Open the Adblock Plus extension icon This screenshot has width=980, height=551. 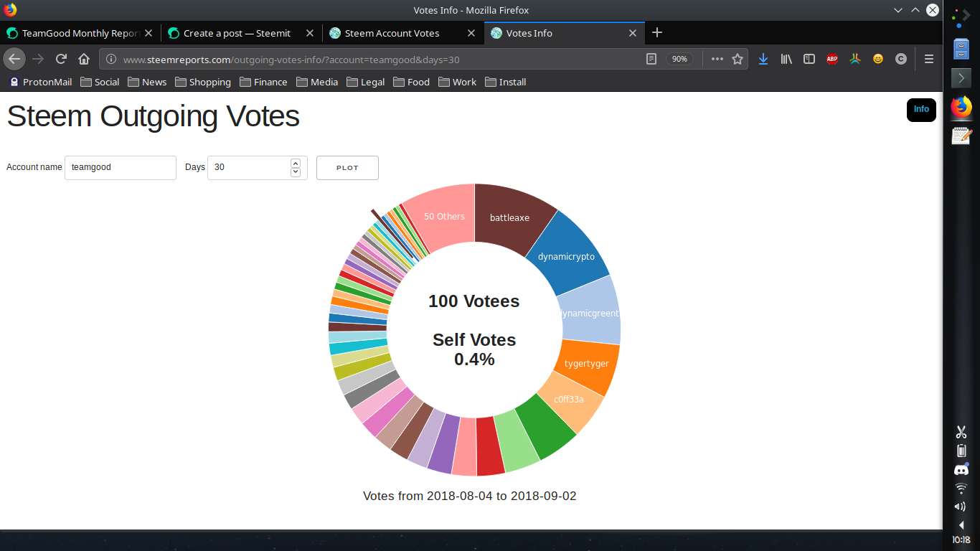click(x=832, y=59)
